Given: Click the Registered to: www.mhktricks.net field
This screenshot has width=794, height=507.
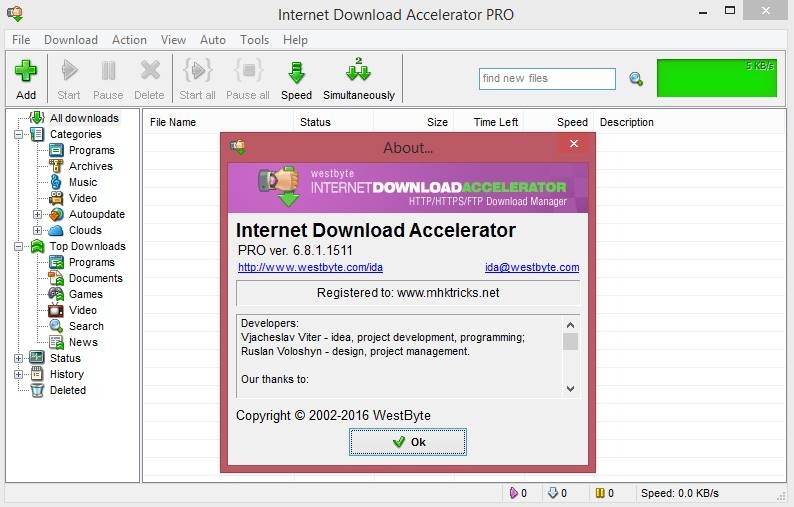Looking at the screenshot, I should coord(408,293).
